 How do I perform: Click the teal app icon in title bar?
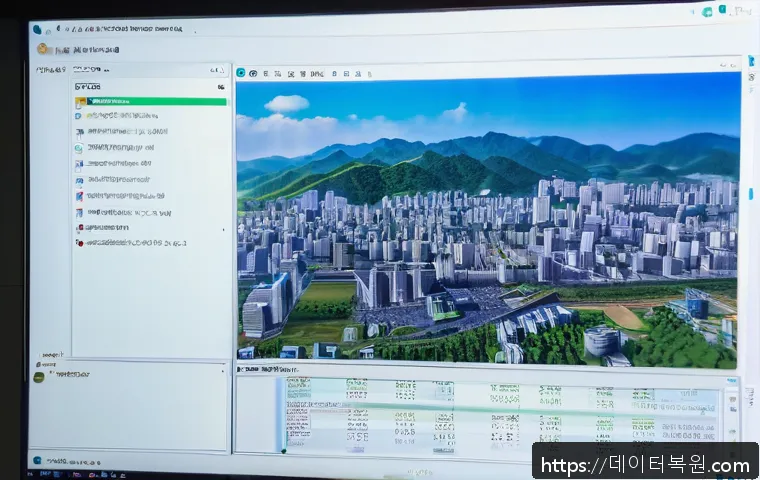point(36,29)
